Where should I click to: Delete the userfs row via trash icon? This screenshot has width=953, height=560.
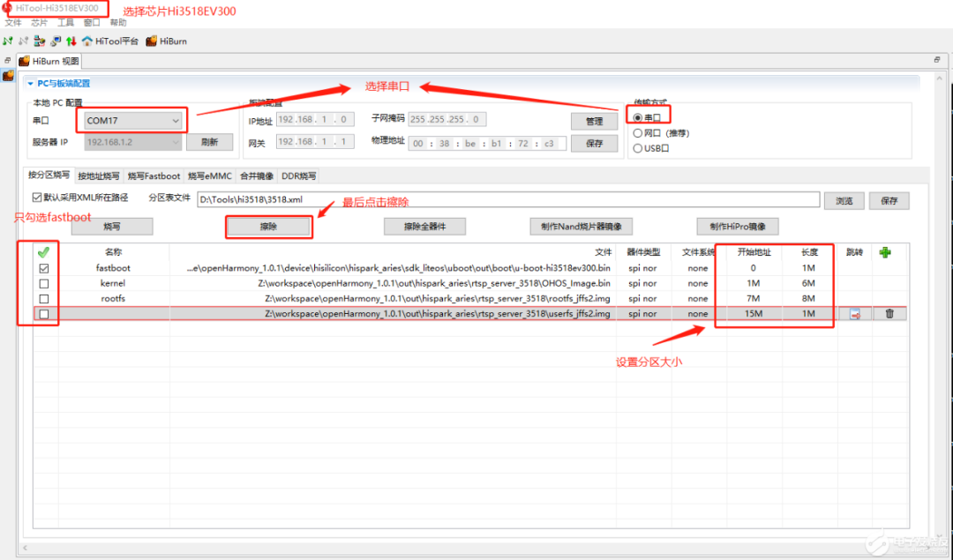tap(889, 313)
